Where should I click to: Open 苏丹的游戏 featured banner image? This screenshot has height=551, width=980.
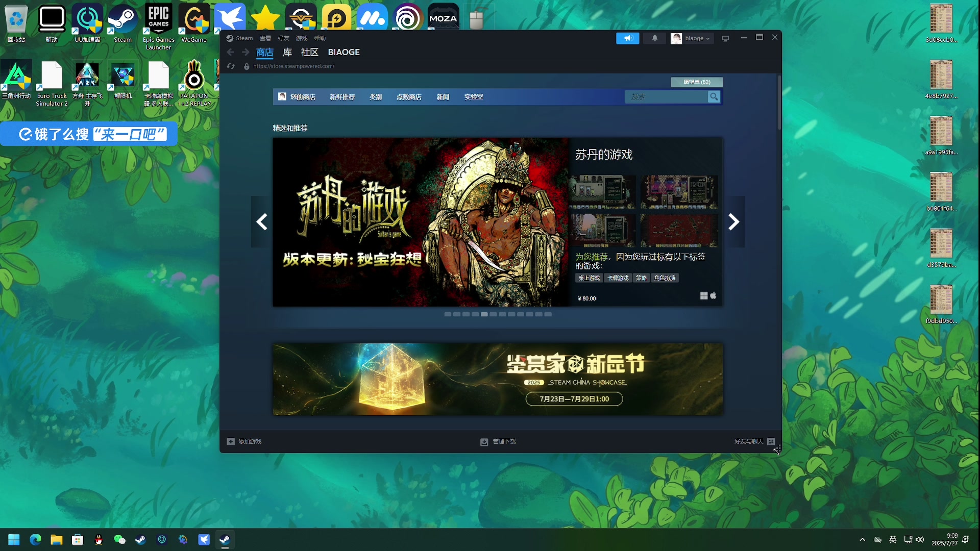[x=421, y=222]
